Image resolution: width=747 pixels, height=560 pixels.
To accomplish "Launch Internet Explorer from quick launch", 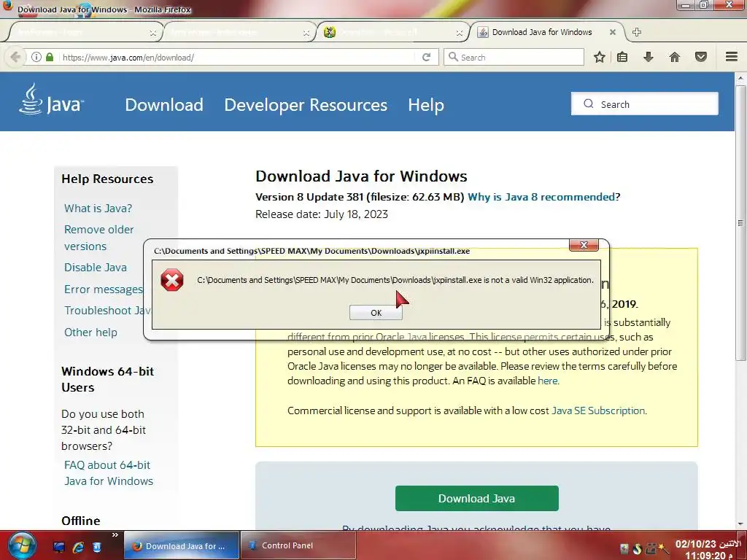I will [x=78, y=547].
